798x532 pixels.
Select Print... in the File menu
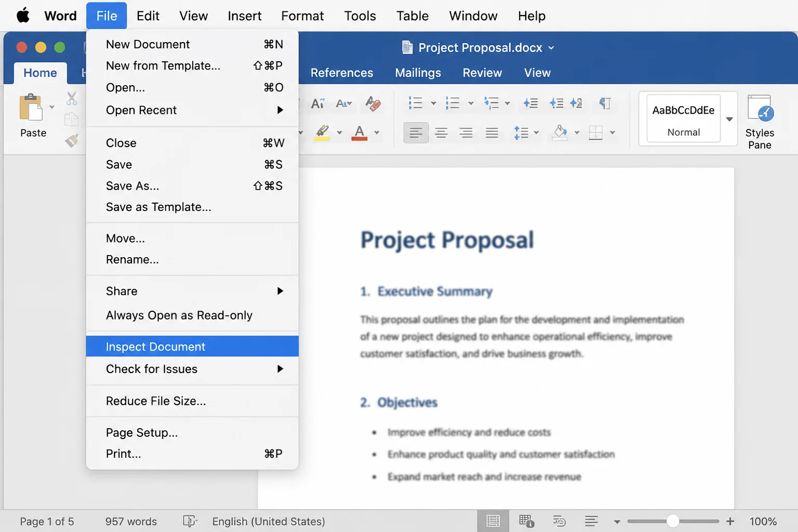coord(192,454)
